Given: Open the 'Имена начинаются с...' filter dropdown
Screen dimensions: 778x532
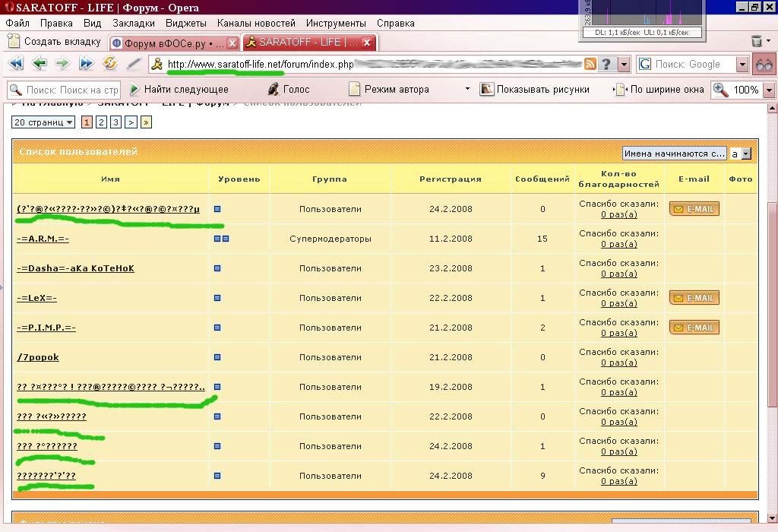Looking at the screenshot, I should (675, 154).
